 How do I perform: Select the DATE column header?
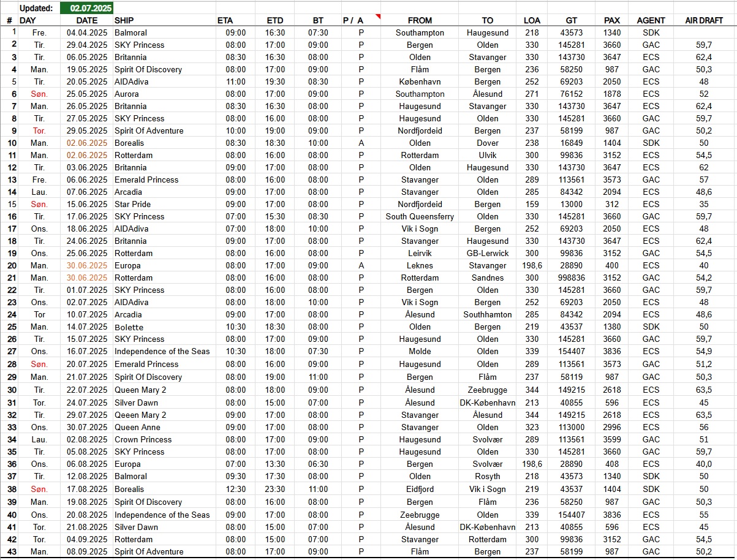(87, 20)
